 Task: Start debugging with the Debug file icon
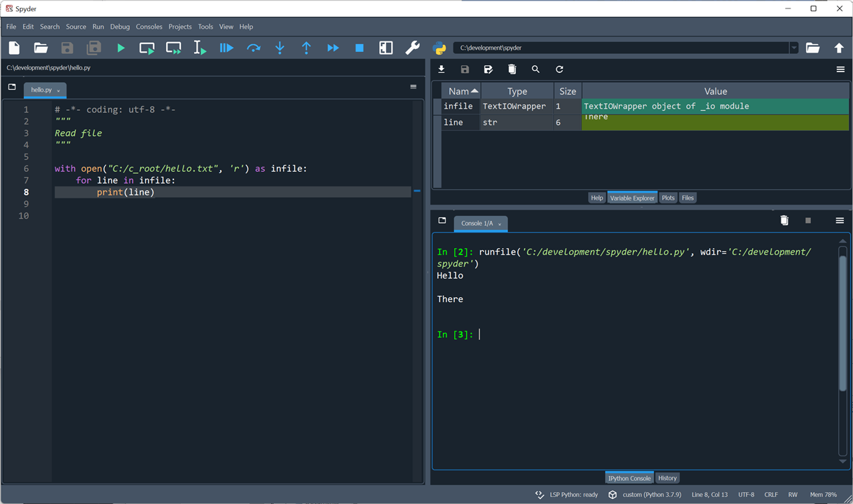(226, 48)
